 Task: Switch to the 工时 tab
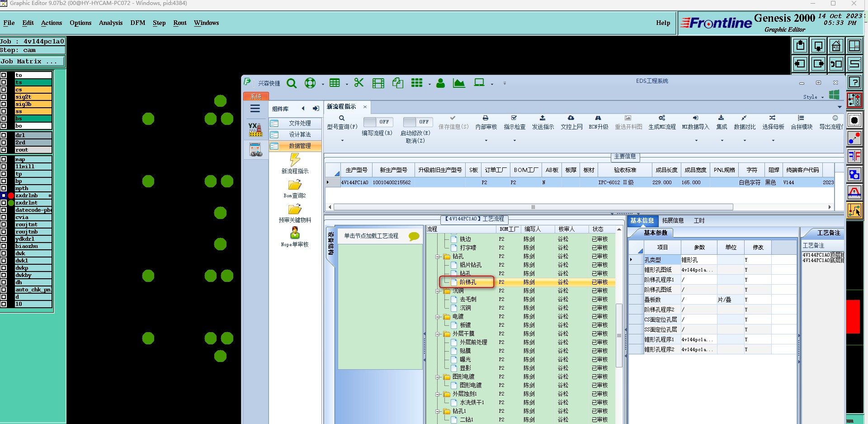(699, 221)
